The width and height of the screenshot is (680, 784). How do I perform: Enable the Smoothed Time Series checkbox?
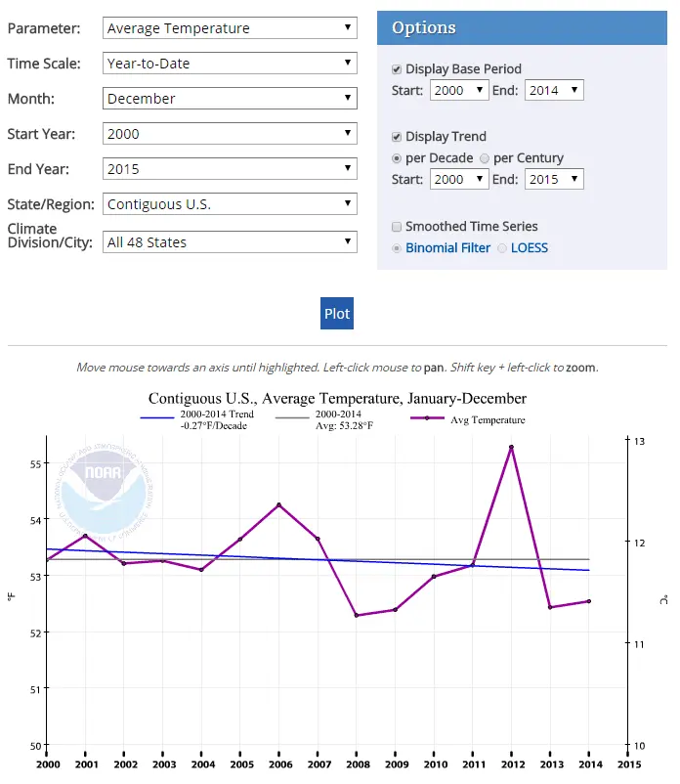click(397, 227)
